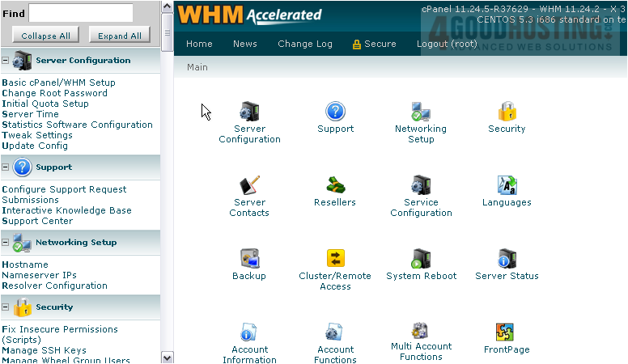Click inside the Find search field

tap(81, 13)
